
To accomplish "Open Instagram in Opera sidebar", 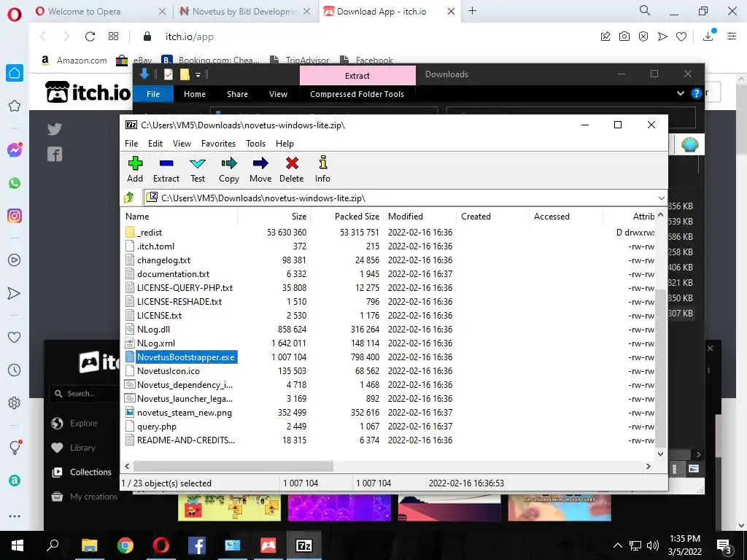I will tap(15, 216).
